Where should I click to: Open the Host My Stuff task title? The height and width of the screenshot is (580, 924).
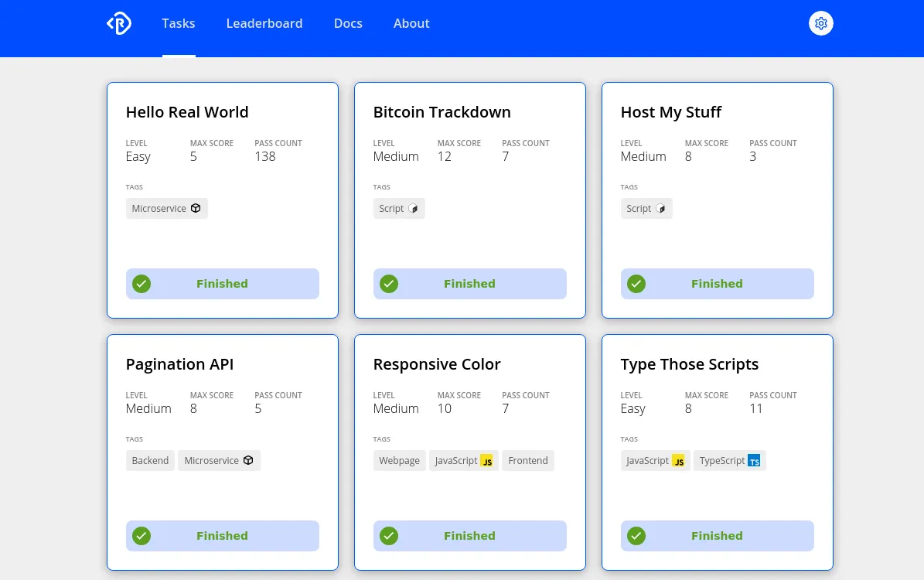pyautogui.click(x=671, y=112)
